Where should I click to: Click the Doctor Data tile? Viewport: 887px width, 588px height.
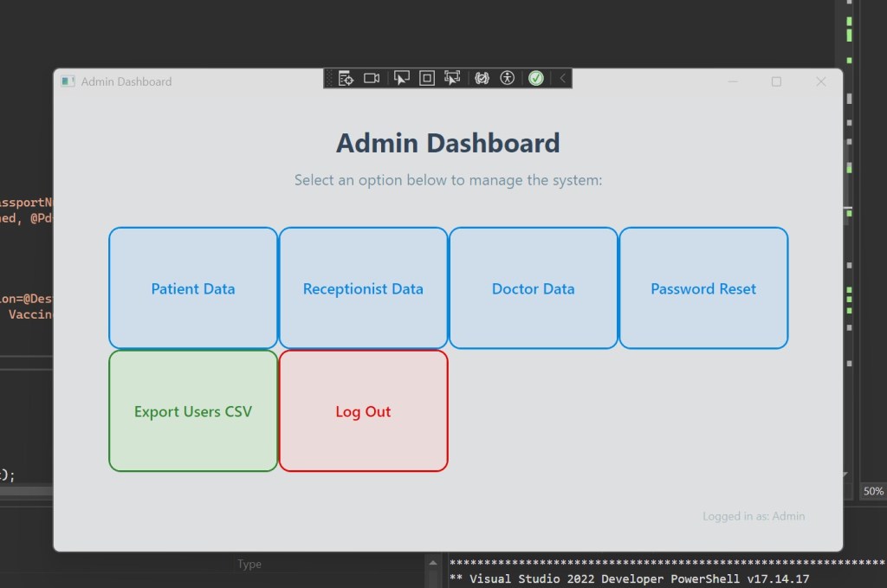(533, 288)
